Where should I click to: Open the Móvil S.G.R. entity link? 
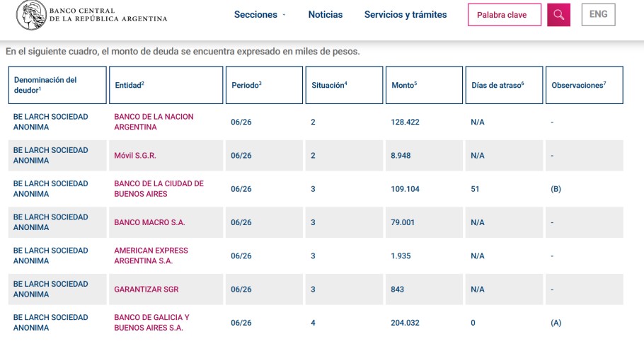(x=135, y=155)
